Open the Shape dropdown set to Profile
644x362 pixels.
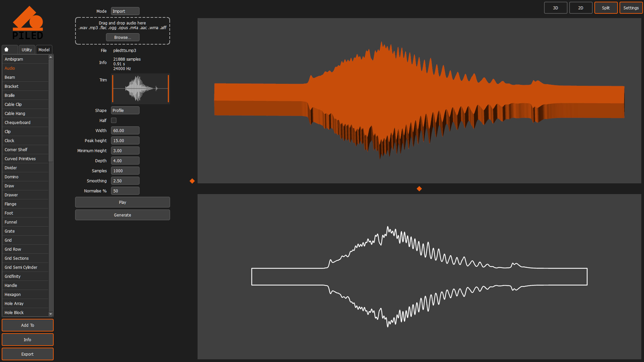coord(125,111)
